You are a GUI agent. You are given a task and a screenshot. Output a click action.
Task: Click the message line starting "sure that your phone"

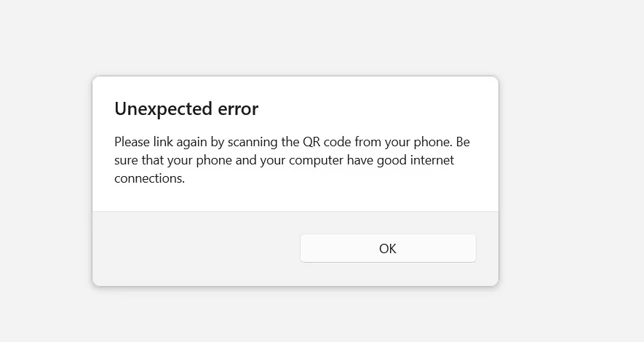pyautogui.click(x=284, y=159)
